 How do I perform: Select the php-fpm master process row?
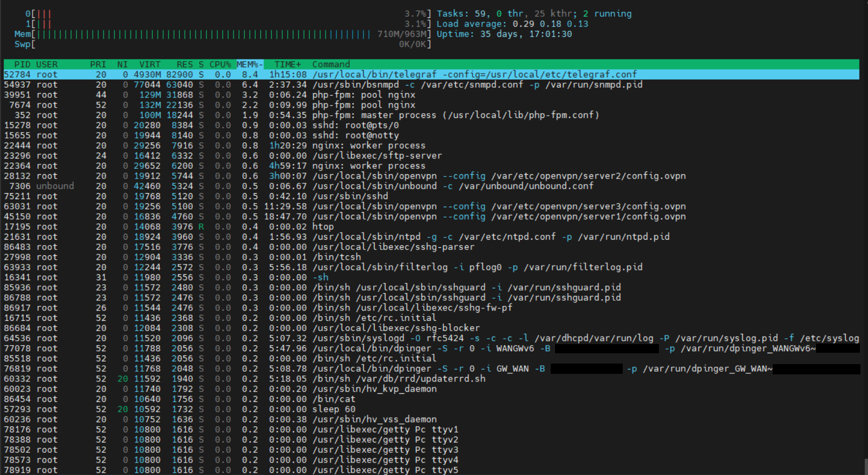tap(431, 115)
